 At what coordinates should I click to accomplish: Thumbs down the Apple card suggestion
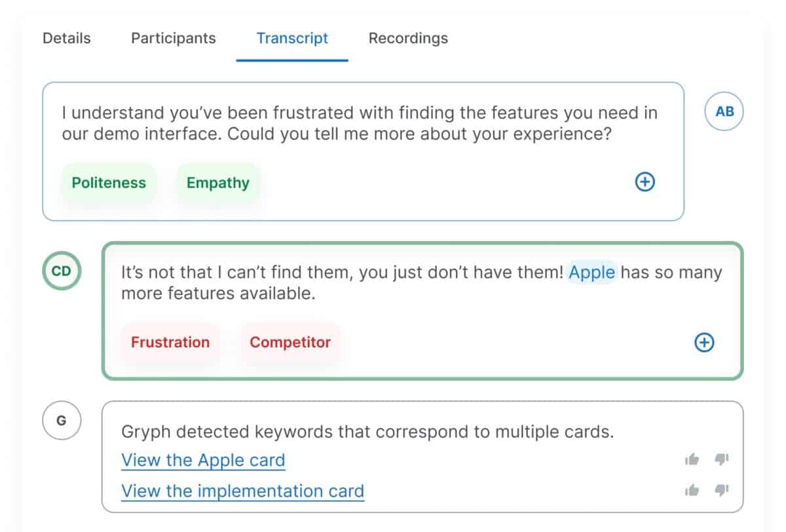pyautogui.click(x=722, y=459)
